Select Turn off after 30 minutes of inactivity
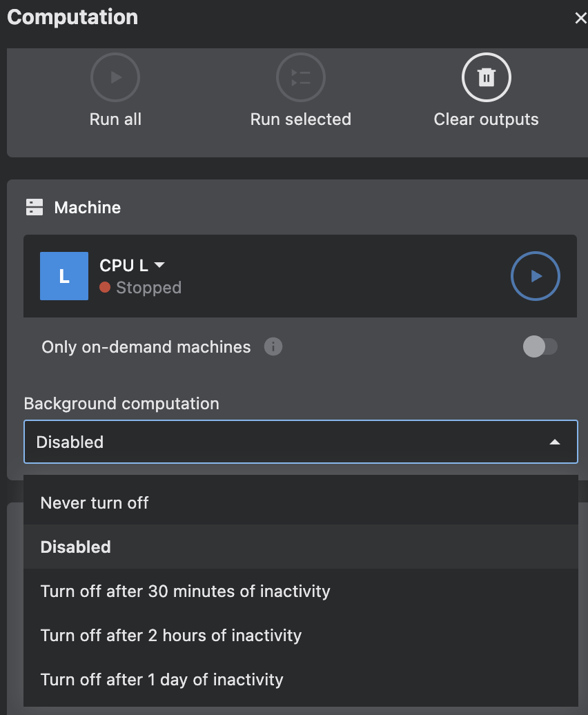 [x=185, y=591]
